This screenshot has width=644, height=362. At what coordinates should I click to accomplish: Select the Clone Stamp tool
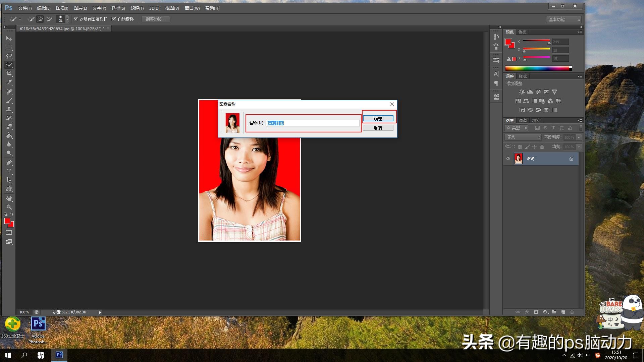coord(9,109)
